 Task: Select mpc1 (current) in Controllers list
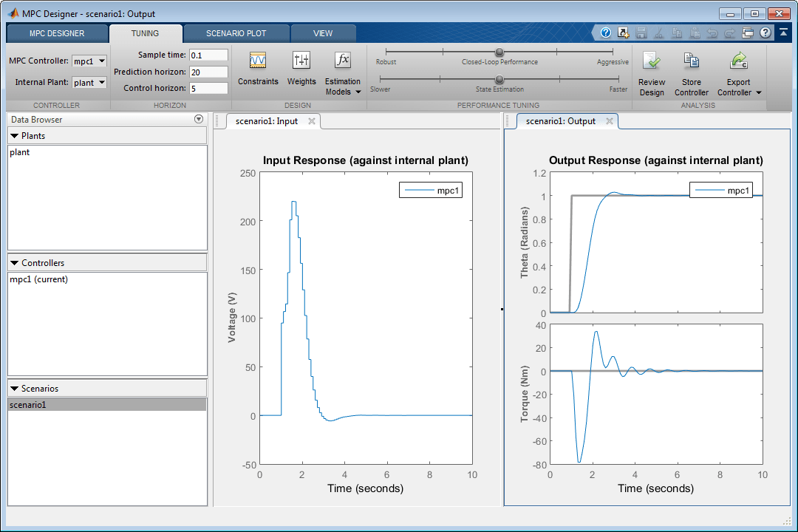pyautogui.click(x=38, y=279)
